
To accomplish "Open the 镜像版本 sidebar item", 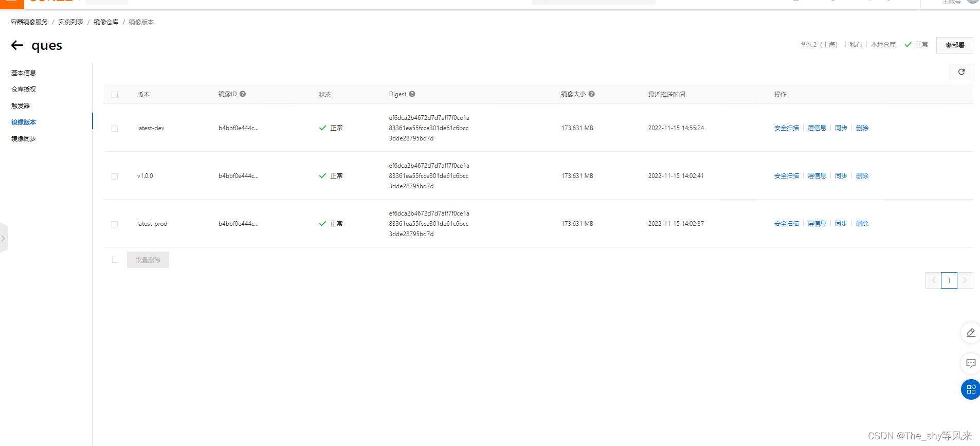I will [24, 122].
